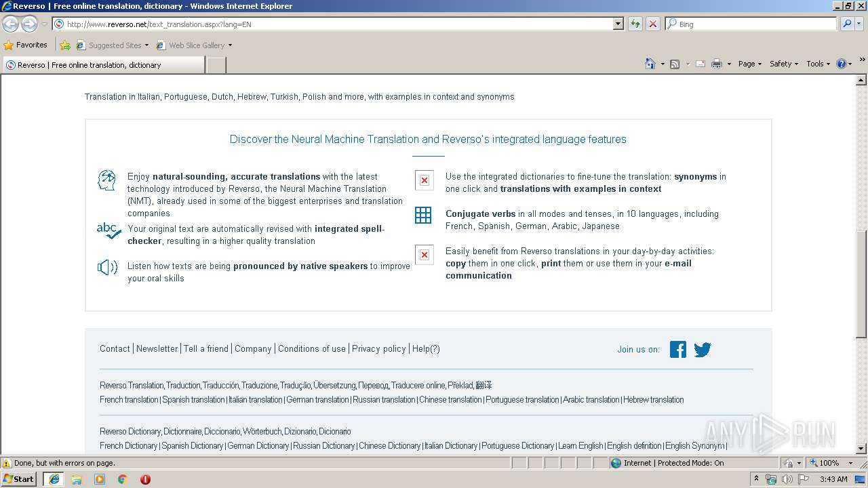The width and height of the screenshot is (868, 488).
Task: Click broken image icon beside copy print feature
Action: pyautogui.click(x=425, y=255)
